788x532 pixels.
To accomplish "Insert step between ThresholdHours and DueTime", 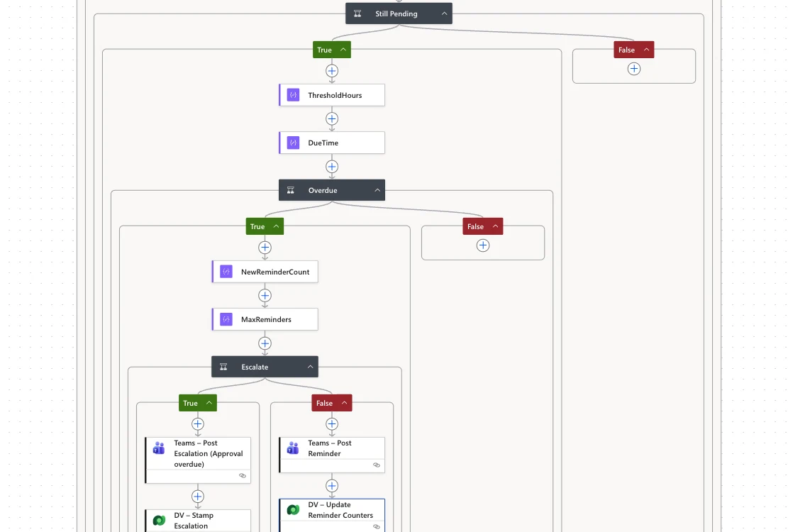I will click(332, 119).
